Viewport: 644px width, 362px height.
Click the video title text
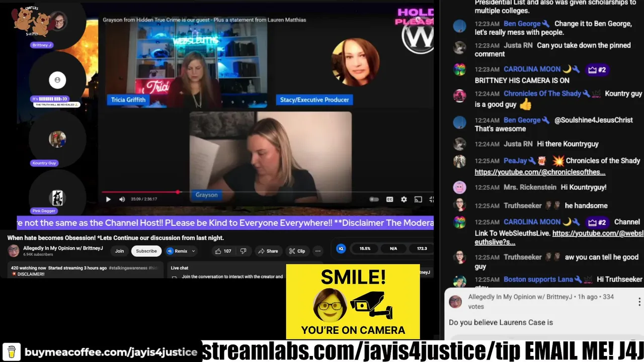tap(116, 238)
